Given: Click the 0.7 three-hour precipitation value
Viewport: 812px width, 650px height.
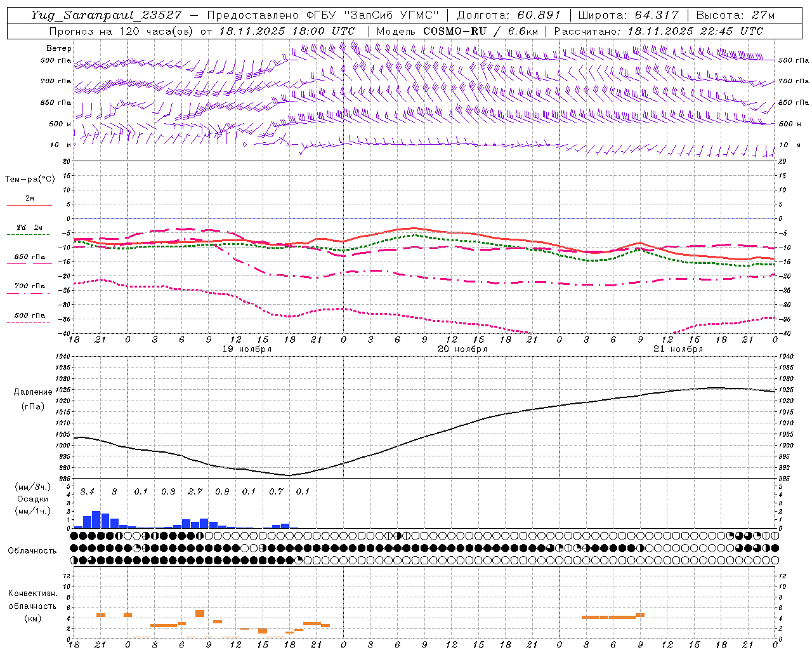Looking at the screenshot, I should tap(276, 491).
